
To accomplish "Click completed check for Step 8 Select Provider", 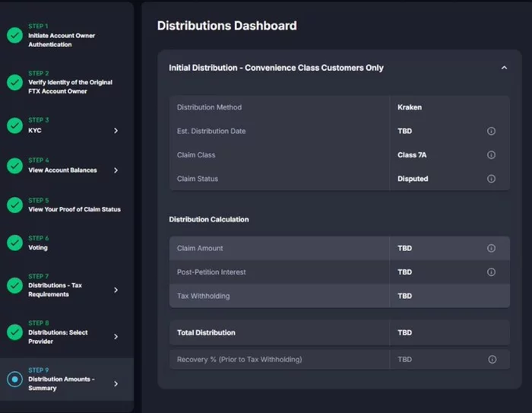I will 14,332.
